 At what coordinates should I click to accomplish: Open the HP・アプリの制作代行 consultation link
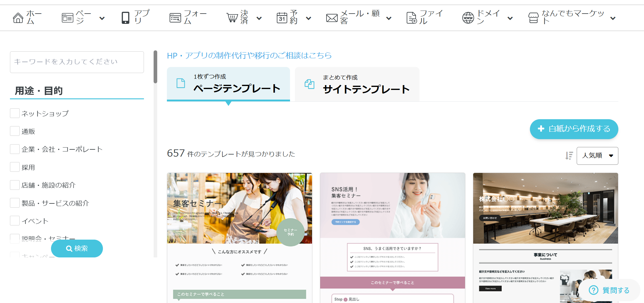(249, 56)
